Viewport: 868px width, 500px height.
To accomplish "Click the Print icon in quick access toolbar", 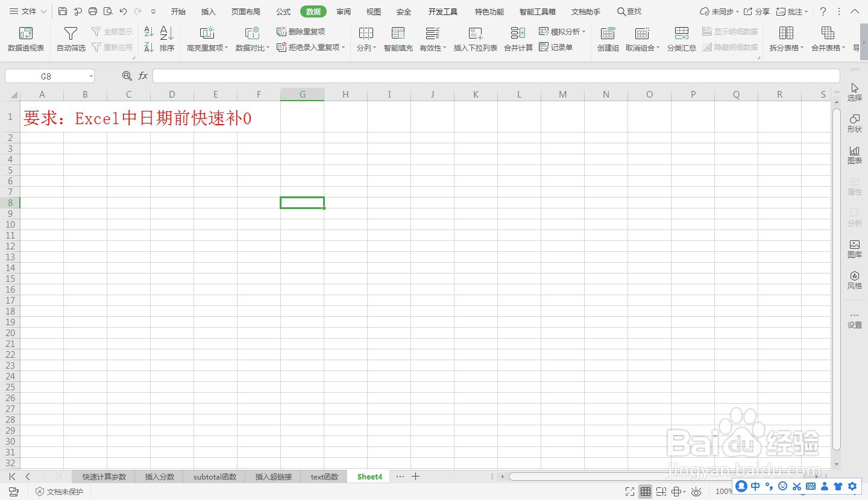I will pos(93,11).
